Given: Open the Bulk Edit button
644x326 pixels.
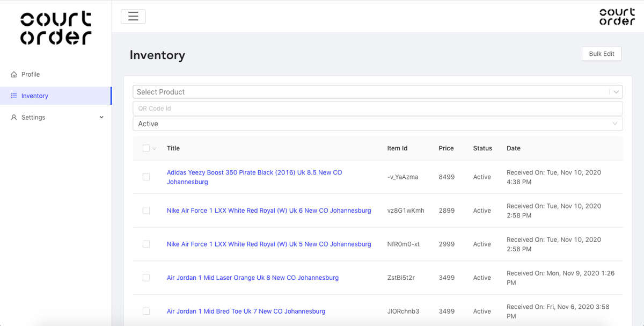Looking at the screenshot, I should 602,54.
